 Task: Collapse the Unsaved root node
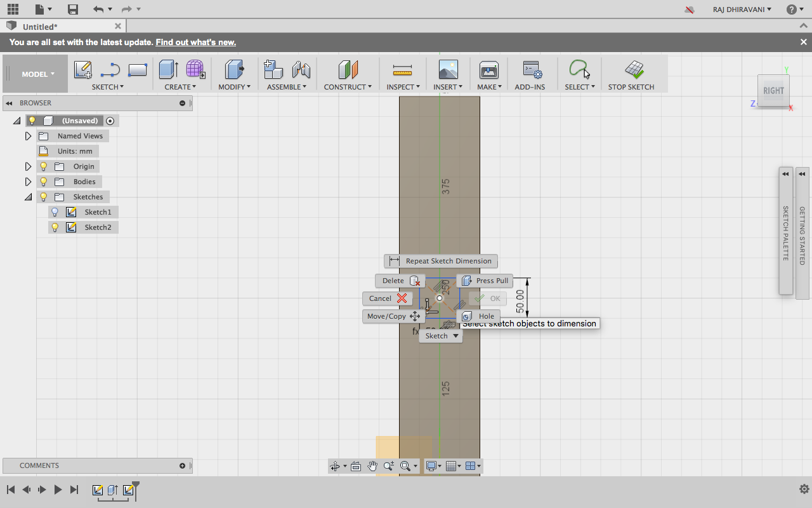pyautogui.click(x=17, y=121)
